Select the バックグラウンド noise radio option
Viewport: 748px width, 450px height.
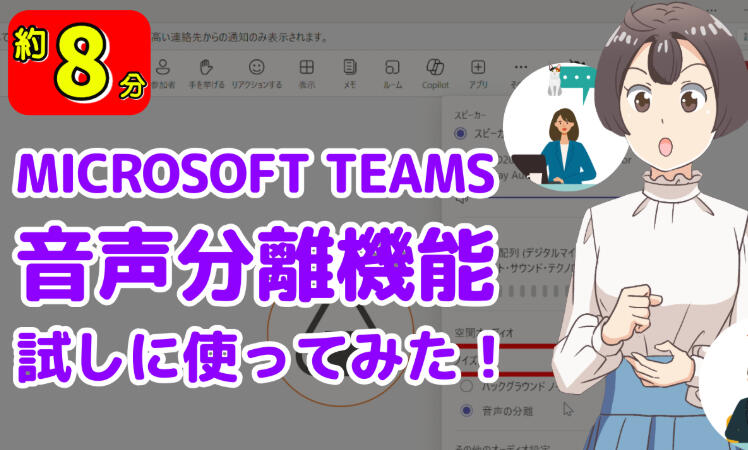466,385
